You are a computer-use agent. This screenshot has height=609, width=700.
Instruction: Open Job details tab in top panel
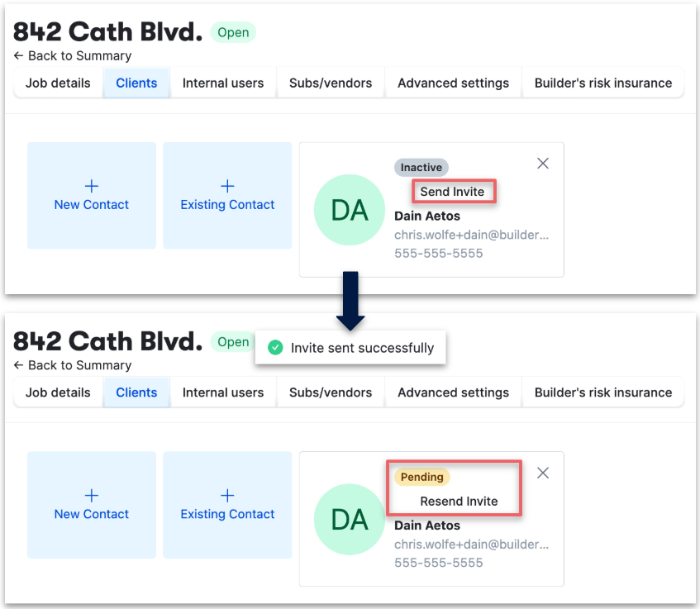pos(58,83)
